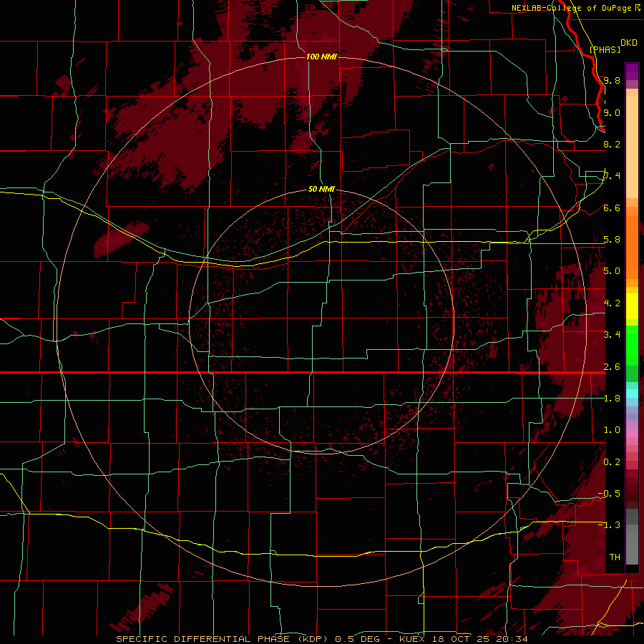
Task: Click the 0.2 value on color scale
Action: click(x=612, y=462)
